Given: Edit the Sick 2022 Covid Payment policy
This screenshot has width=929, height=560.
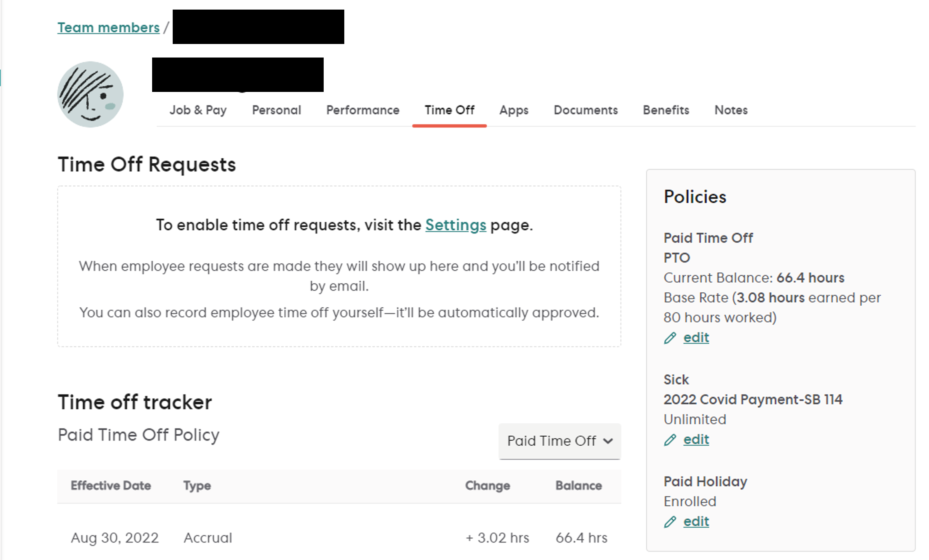Looking at the screenshot, I should click(696, 439).
